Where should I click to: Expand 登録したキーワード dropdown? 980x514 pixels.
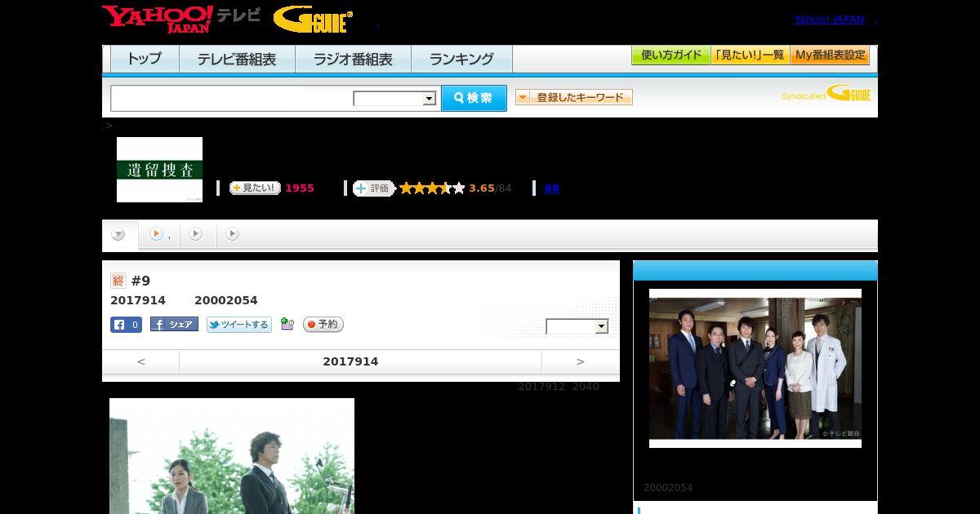(x=573, y=97)
